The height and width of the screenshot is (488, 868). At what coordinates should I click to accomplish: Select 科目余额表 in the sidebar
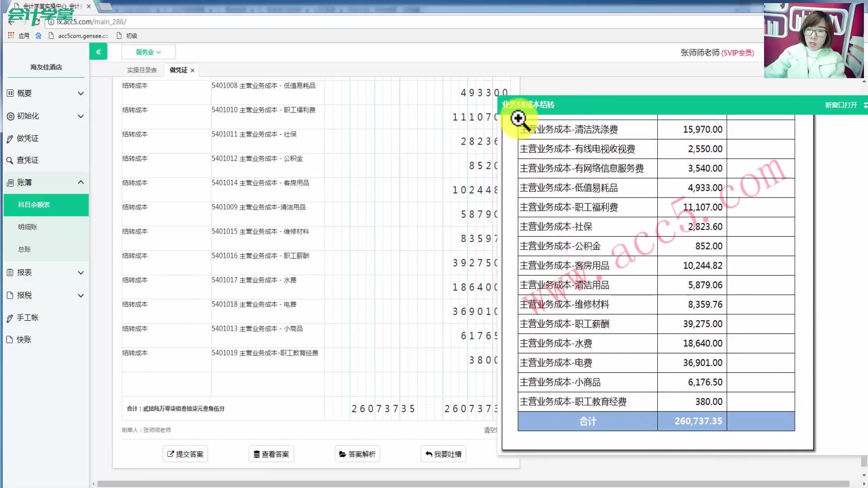[x=46, y=205]
